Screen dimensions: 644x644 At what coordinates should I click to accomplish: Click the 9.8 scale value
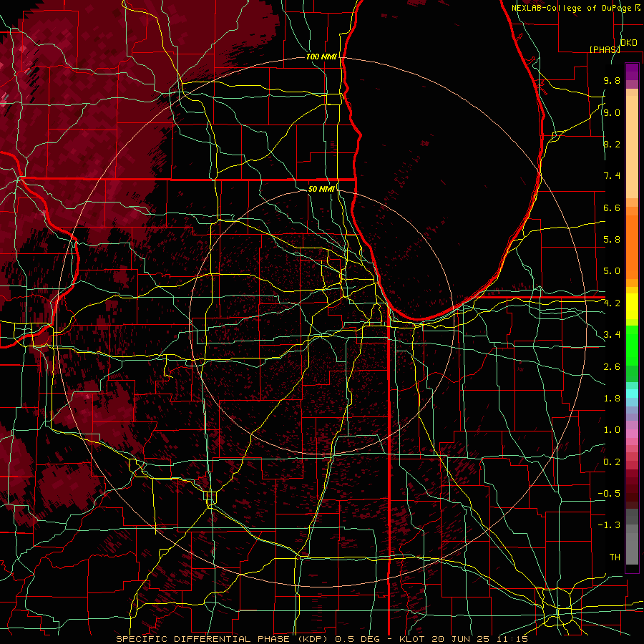tap(612, 80)
